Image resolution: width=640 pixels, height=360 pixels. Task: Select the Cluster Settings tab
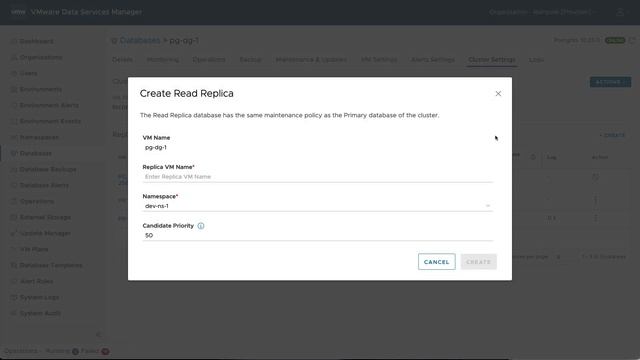491,60
